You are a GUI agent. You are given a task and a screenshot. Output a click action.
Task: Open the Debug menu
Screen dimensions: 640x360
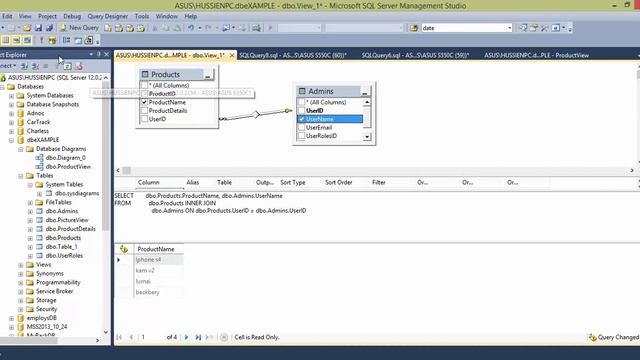coord(72,16)
